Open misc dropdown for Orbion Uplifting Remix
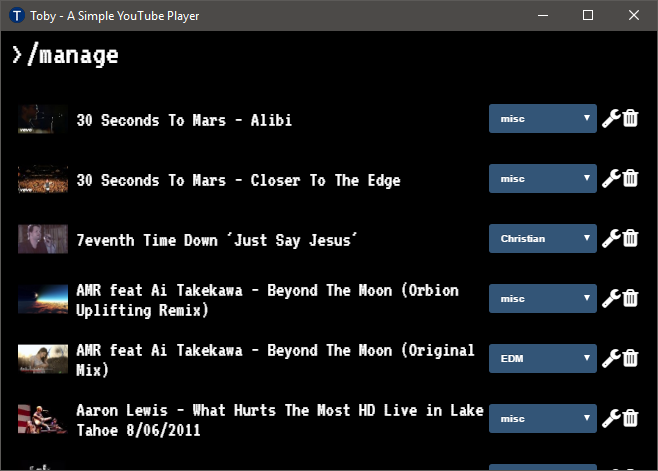This screenshot has height=471, width=658. [x=543, y=298]
